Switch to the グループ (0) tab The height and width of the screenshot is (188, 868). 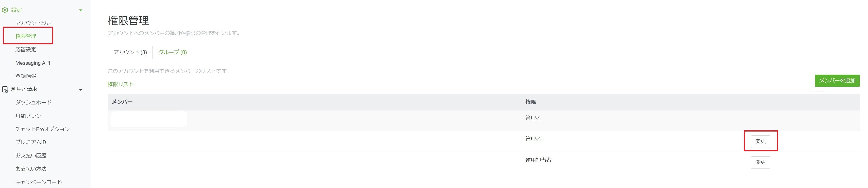pyautogui.click(x=173, y=52)
